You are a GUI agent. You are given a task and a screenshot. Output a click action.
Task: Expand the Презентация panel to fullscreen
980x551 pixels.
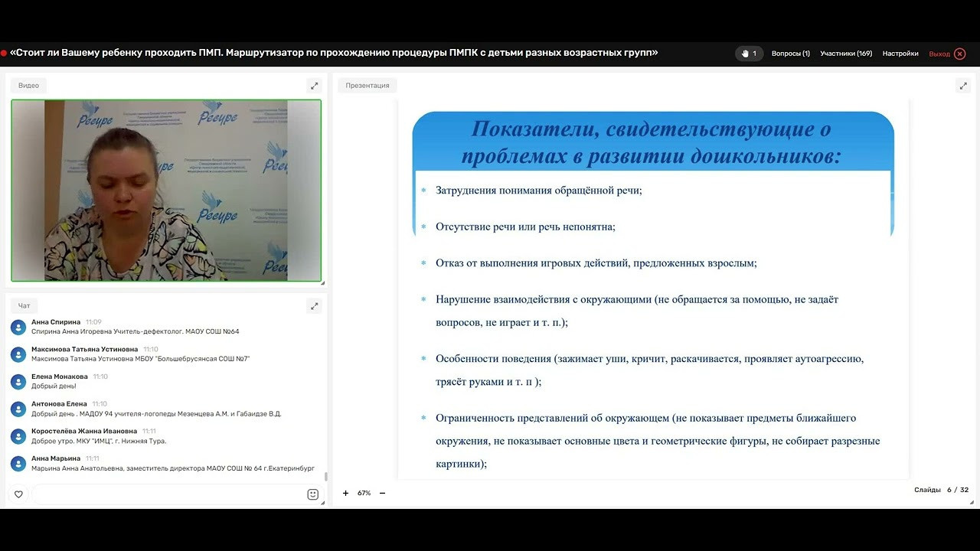[963, 85]
